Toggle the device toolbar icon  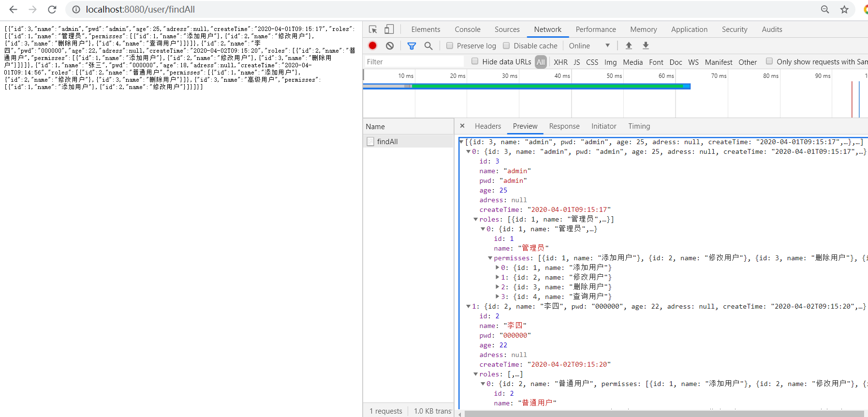click(389, 30)
